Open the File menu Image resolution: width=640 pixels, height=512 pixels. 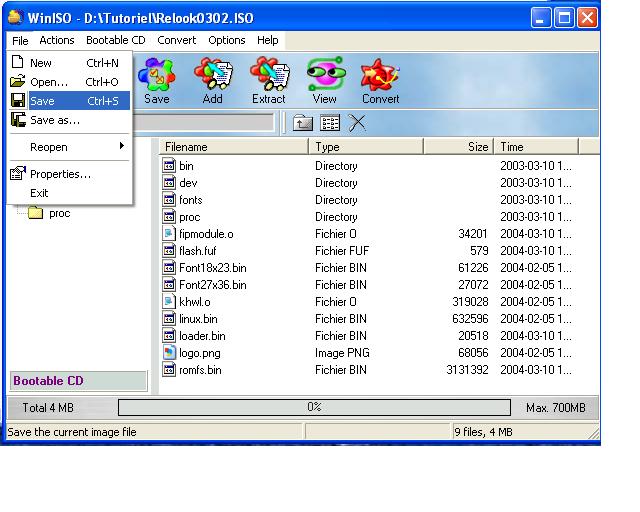point(20,40)
